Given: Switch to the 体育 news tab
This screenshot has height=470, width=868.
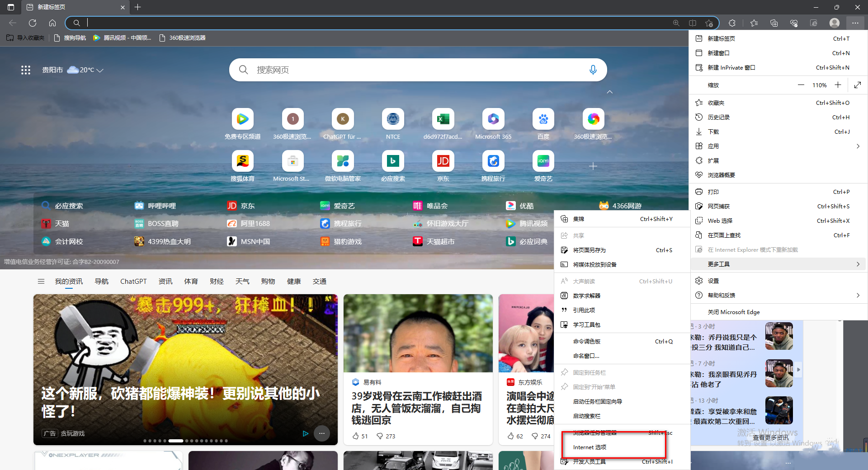Looking at the screenshot, I should tap(191, 281).
